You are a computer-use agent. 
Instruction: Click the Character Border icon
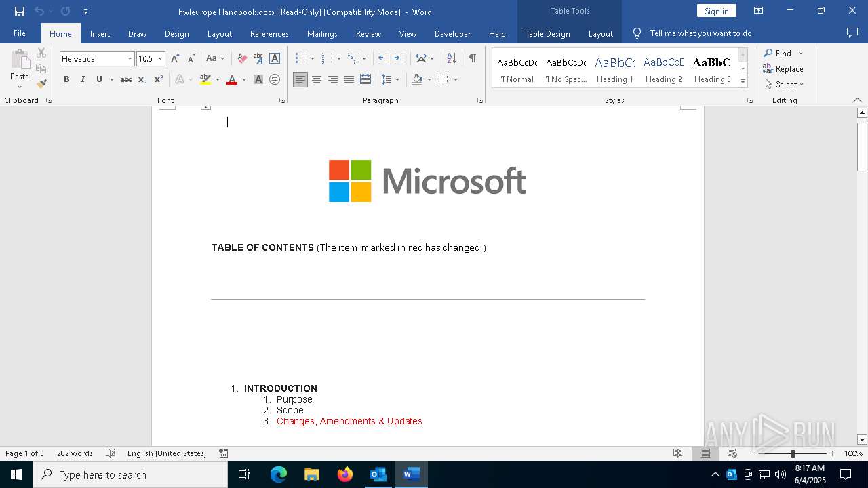pos(275,58)
